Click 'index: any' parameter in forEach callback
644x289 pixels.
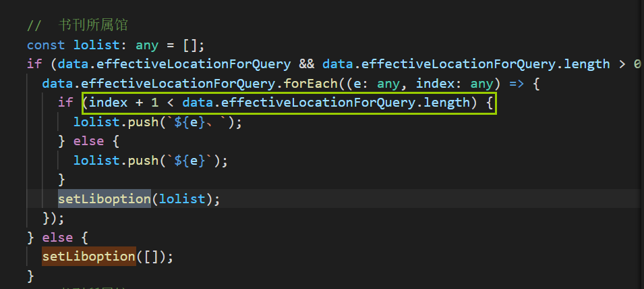(x=455, y=84)
